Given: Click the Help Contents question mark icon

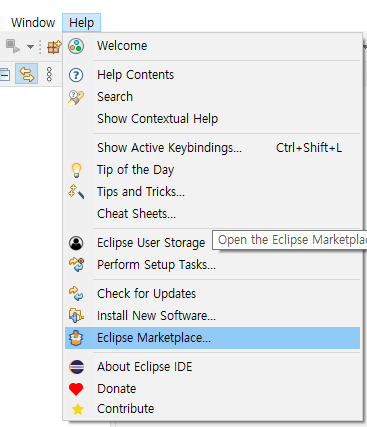Looking at the screenshot, I should coord(76,75).
